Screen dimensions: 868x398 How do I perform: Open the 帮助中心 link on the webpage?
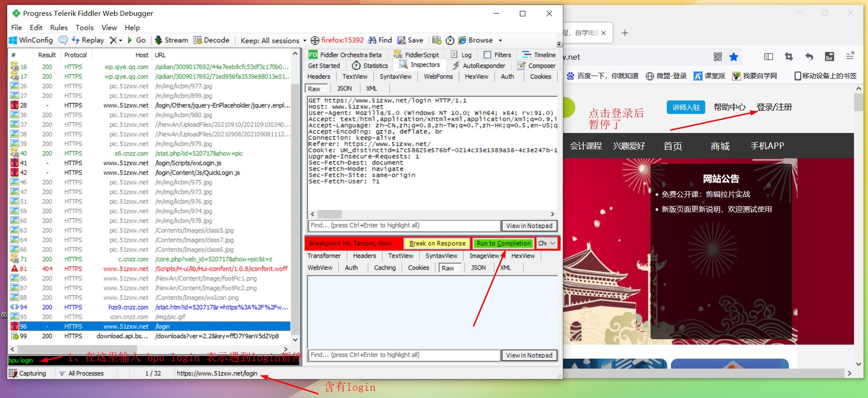[730, 107]
